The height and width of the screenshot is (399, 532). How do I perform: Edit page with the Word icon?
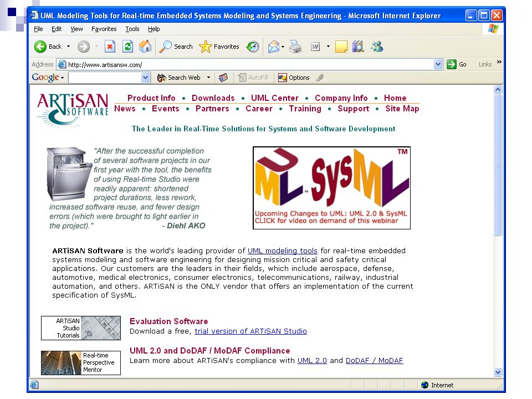click(x=315, y=47)
